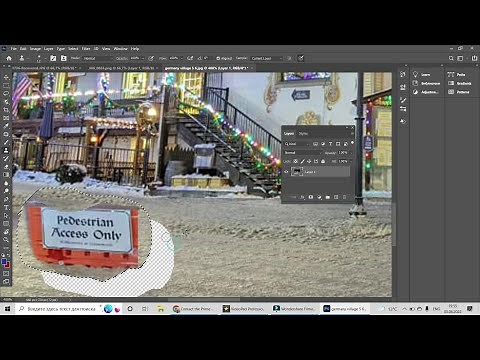480x360 pixels.
Task: Click the foreground color swatch
Action: pos(4,262)
